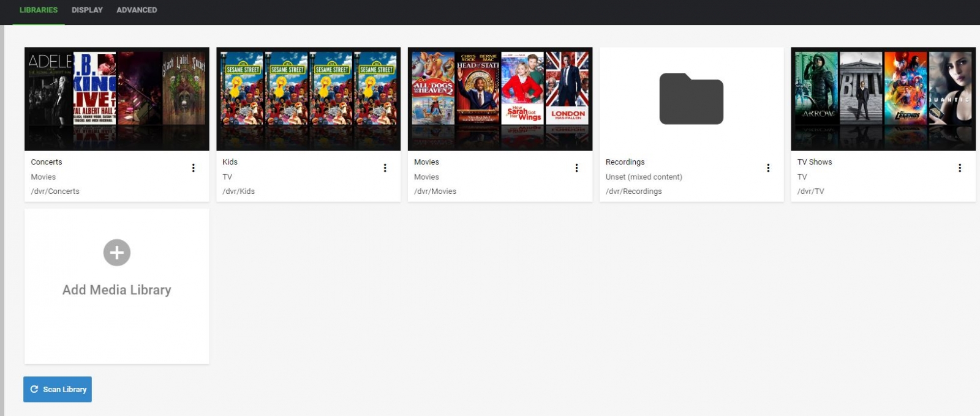This screenshot has height=416, width=980.
Task: Switch to the Advanced tab
Action: [x=137, y=10]
